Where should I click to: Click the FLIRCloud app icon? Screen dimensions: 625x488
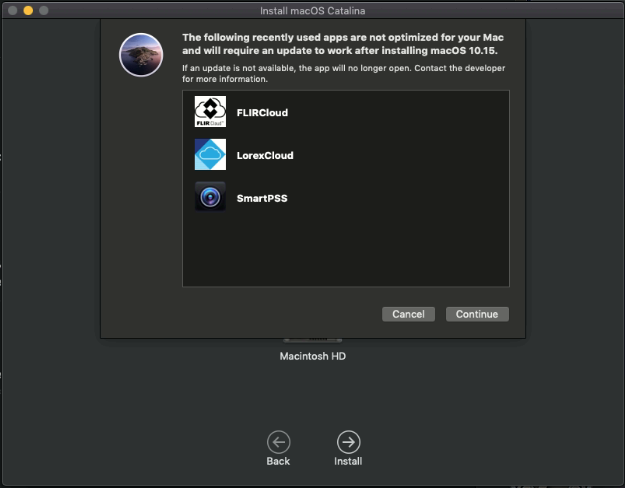(210, 112)
